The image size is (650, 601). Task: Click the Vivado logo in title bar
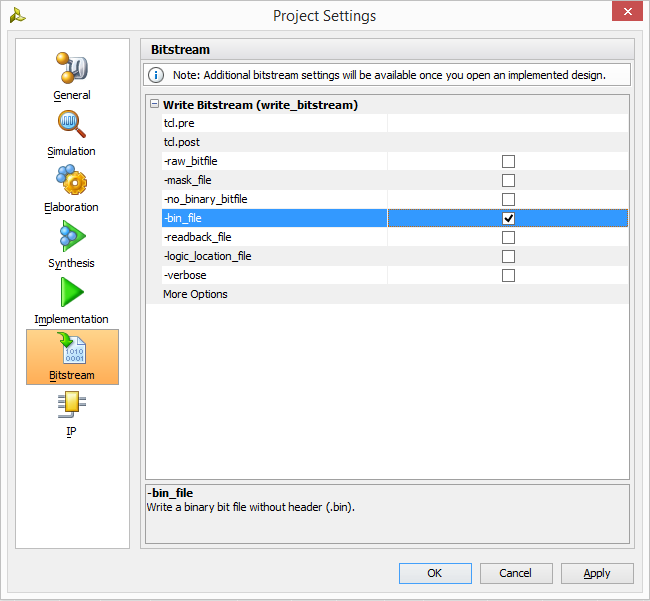click(x=17, y=16)
